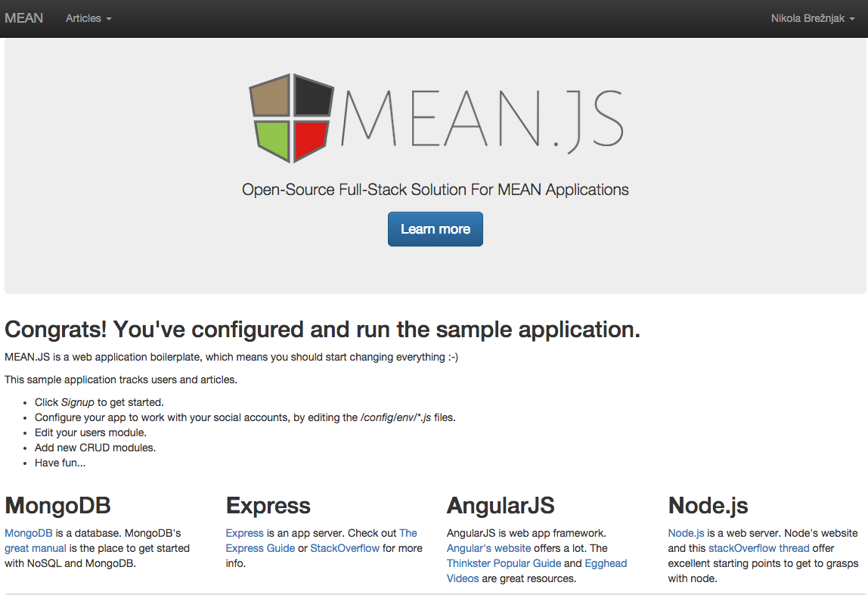Open the MongoDB link
Image resolution: width=868 pixels, height=595 pixels.
29,533
